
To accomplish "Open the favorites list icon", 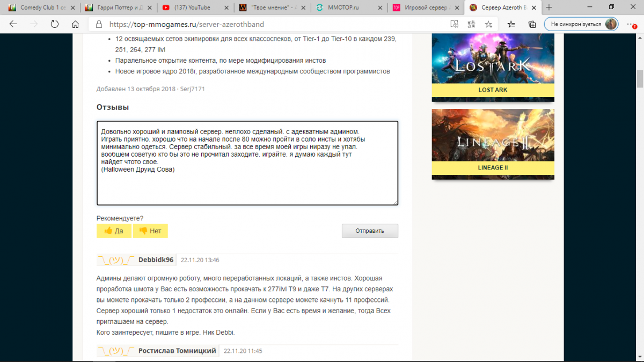I will (511, 24).
